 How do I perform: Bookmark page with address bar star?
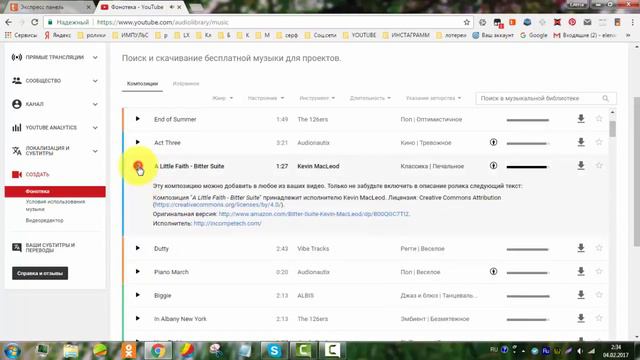pyautogui.click(x=467, y=22)
